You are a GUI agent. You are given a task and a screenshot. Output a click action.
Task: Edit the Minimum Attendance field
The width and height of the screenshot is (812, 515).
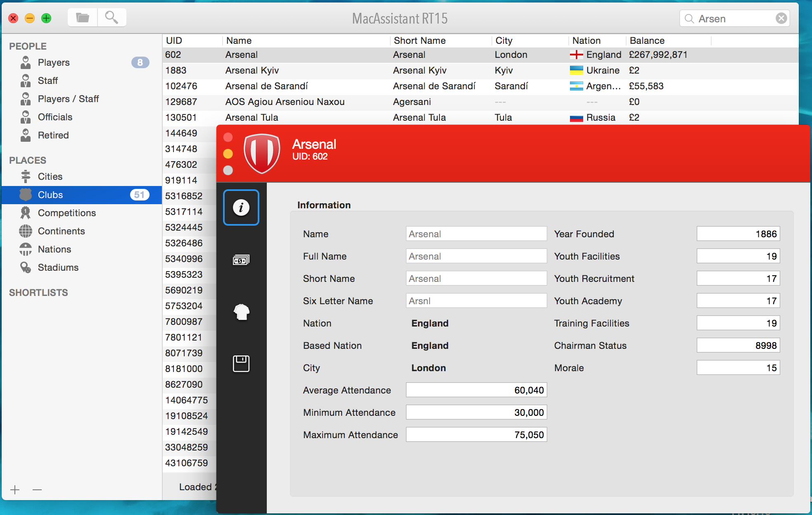(x=476, y=412)
